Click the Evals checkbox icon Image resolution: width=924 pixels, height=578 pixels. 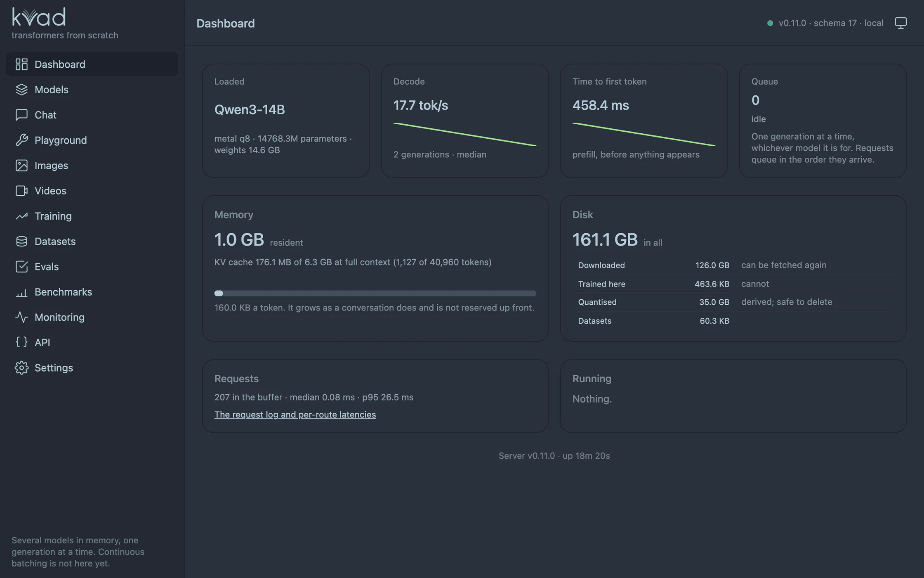pos(21,266)
